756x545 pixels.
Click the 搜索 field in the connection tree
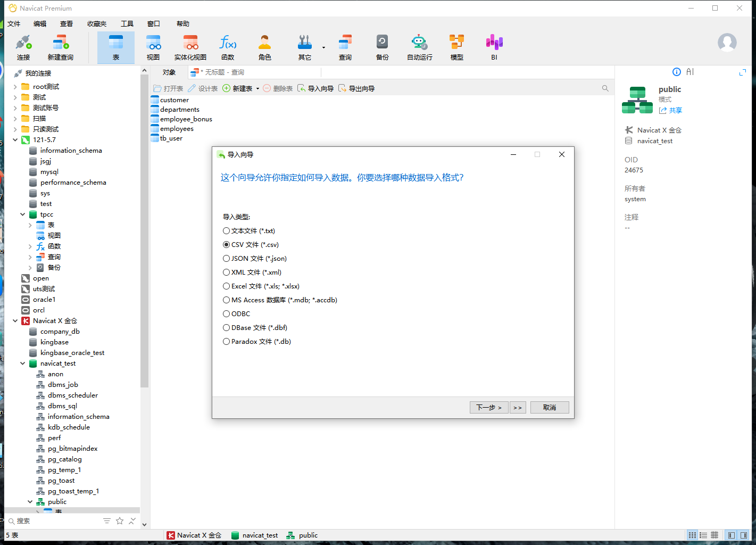(x=53, y=521)
